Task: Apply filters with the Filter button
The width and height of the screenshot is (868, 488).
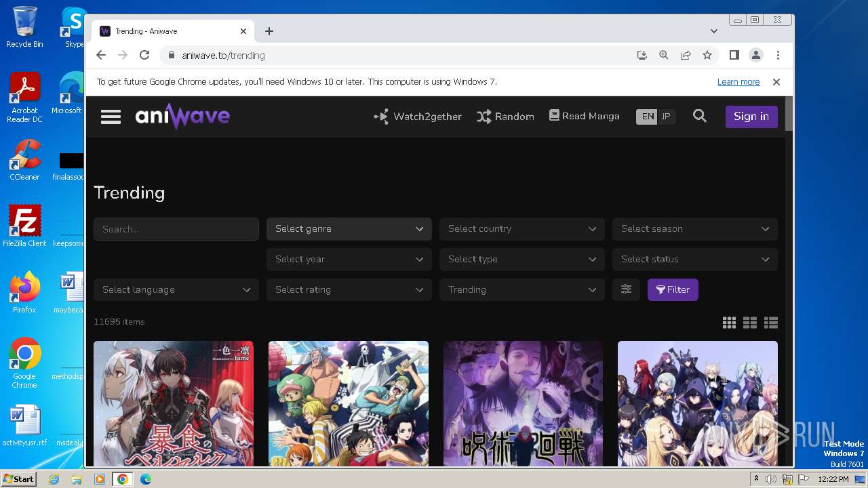Action: [x=673, y=290]
